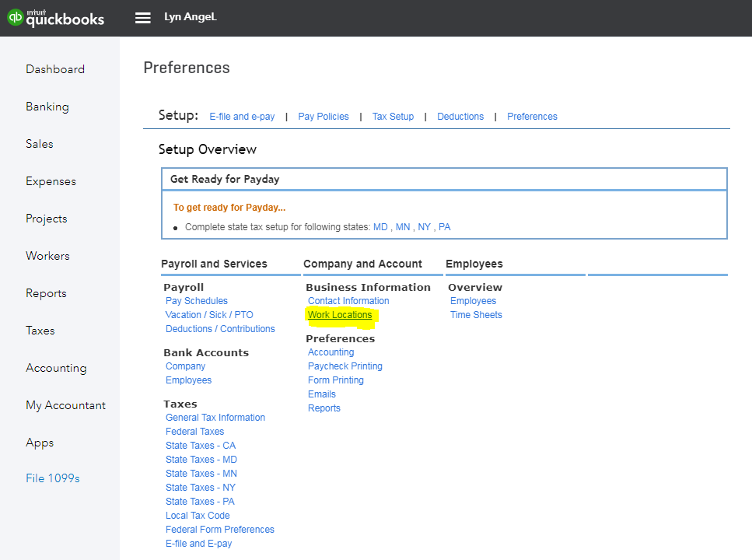Open the Dashboard from the sidebar
This screenshot has height=560, width=752.
coord(55,68)
